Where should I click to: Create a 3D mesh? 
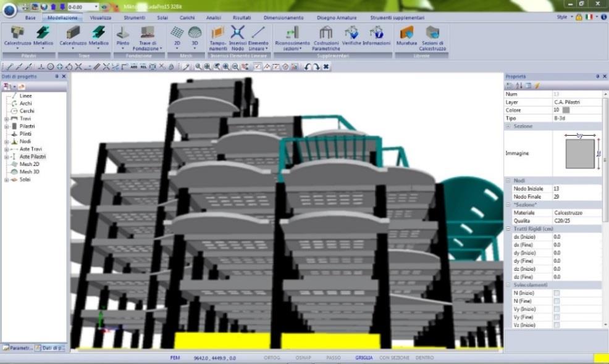point(195,37)
